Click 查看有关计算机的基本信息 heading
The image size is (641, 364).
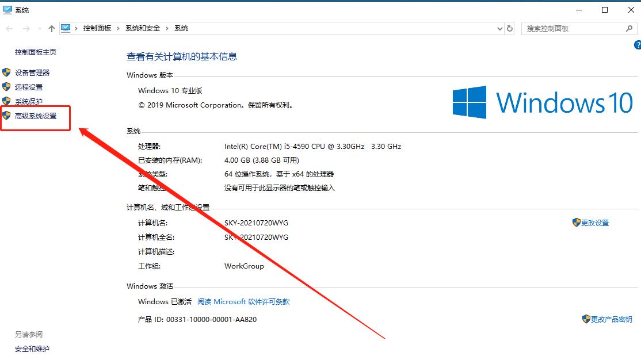pos(182,56)
